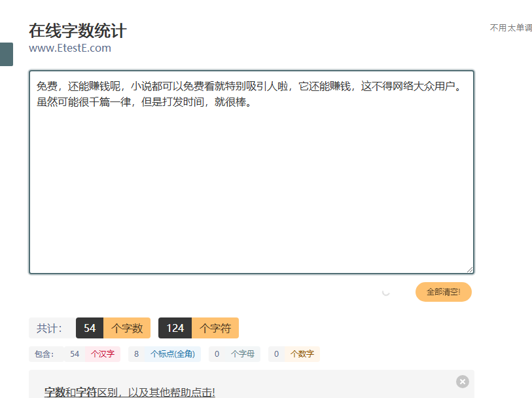Click the loading spinner near the clear button

pyautogui.click(x=386, y=292)
